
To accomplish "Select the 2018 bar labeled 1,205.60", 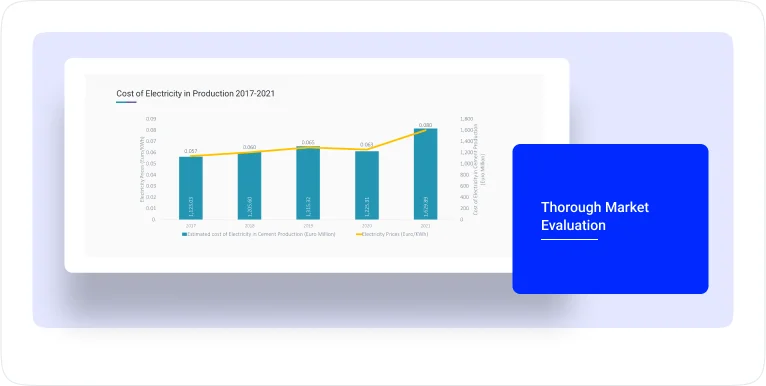I will click(249, 186).
